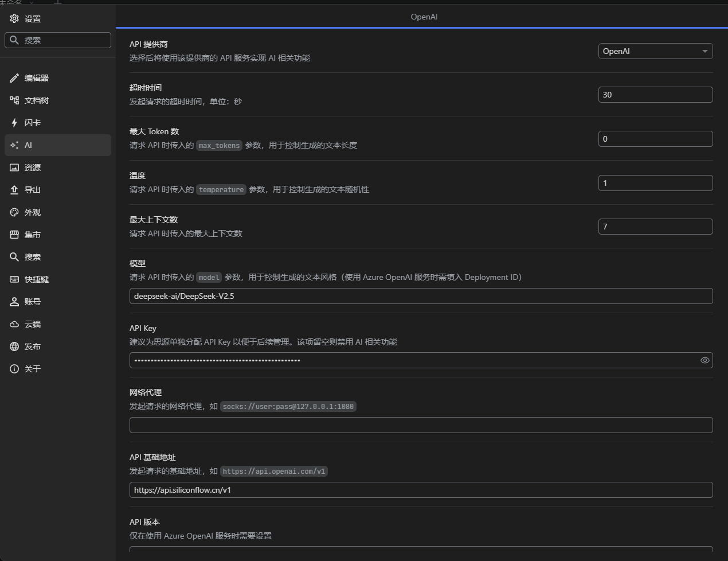Focus the 最大 Token 数 input field
The image size is (728, 561).
(x=655, y=139)
